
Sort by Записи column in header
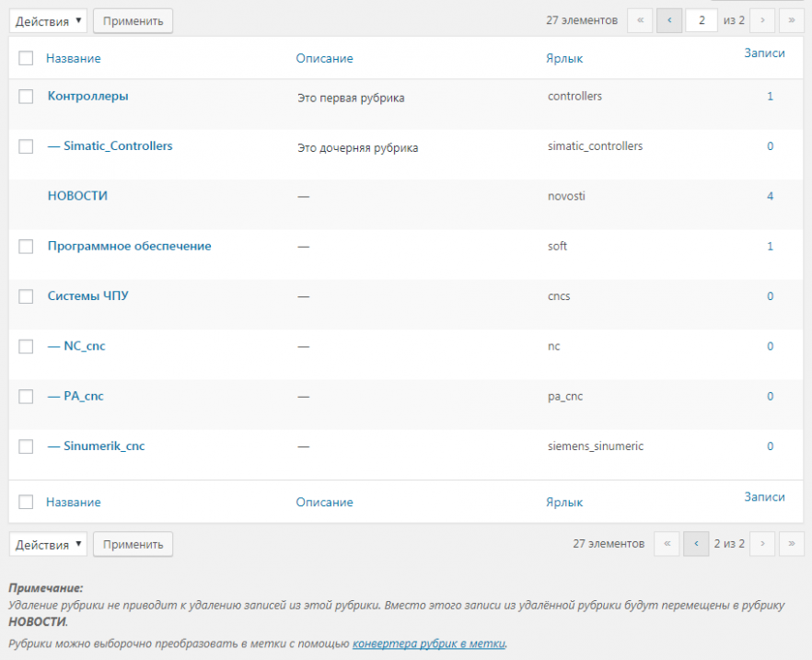pos(764,53)
